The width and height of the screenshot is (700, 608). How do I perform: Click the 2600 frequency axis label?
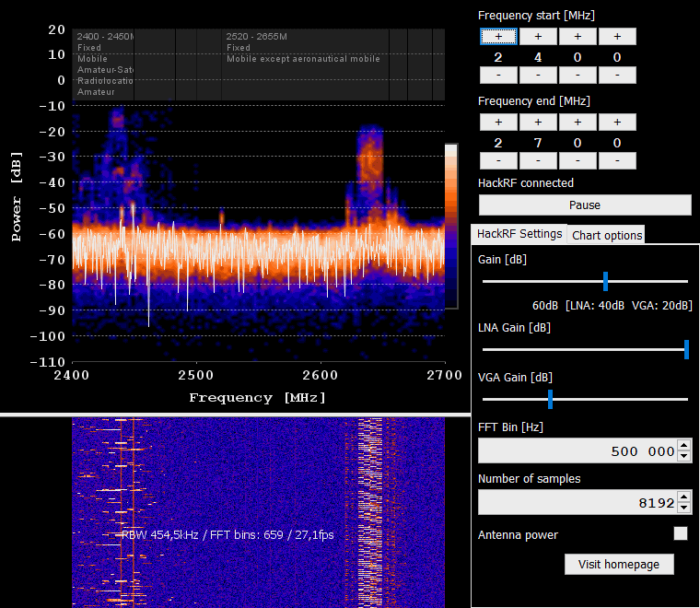321,375
